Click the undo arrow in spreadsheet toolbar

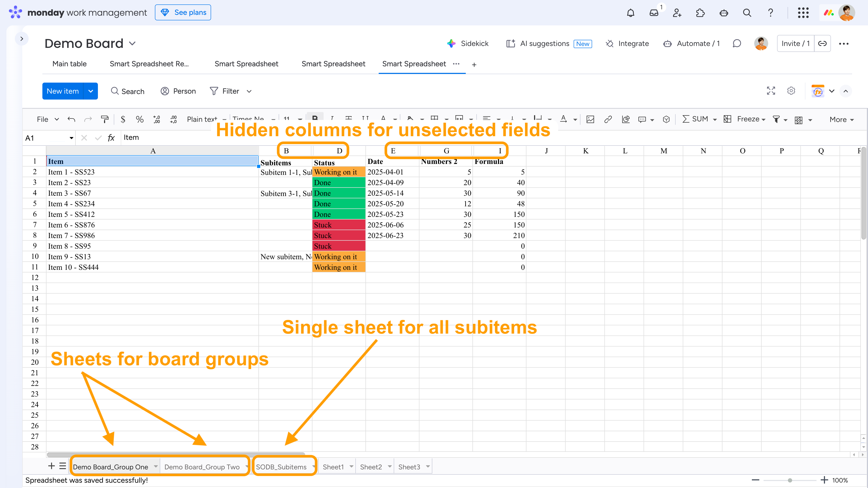(x=71, y=119)
